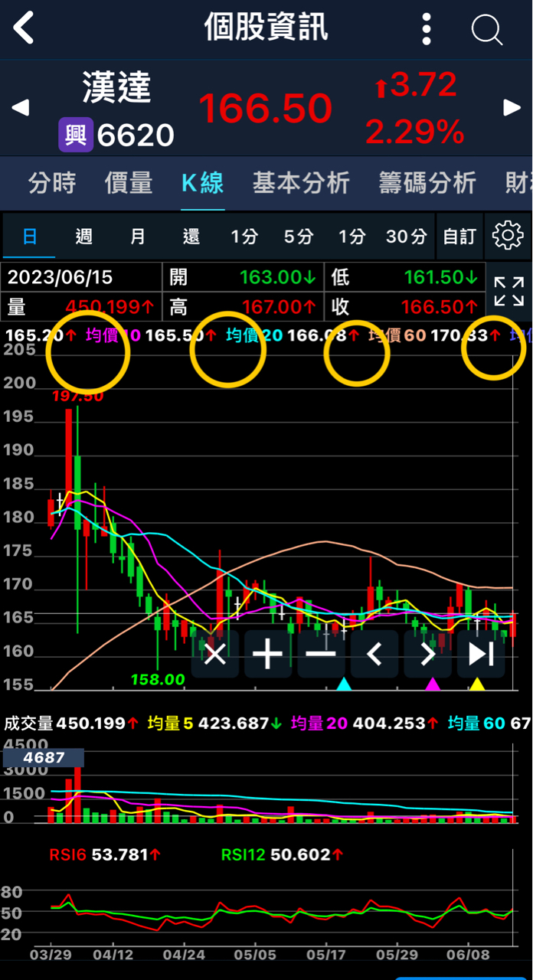This screenshot has height=980, width=533.
Task: Tap the cyan triangle marker on chart
Action: coord(344,684)
